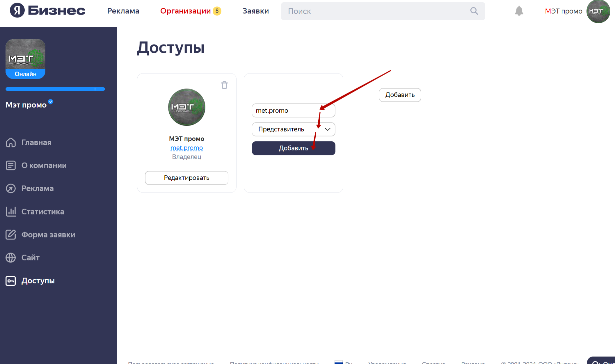Click the dark Добавить submit button
Viewport: 615px width, 364px height.
pyautogui.click(x=294, y=148)
